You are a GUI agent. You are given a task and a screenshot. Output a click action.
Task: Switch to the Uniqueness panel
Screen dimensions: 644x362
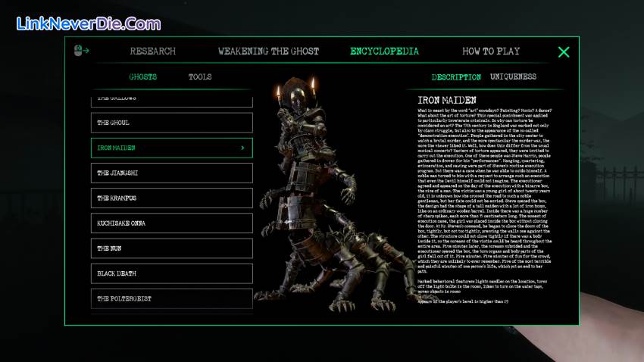[513, 77]
